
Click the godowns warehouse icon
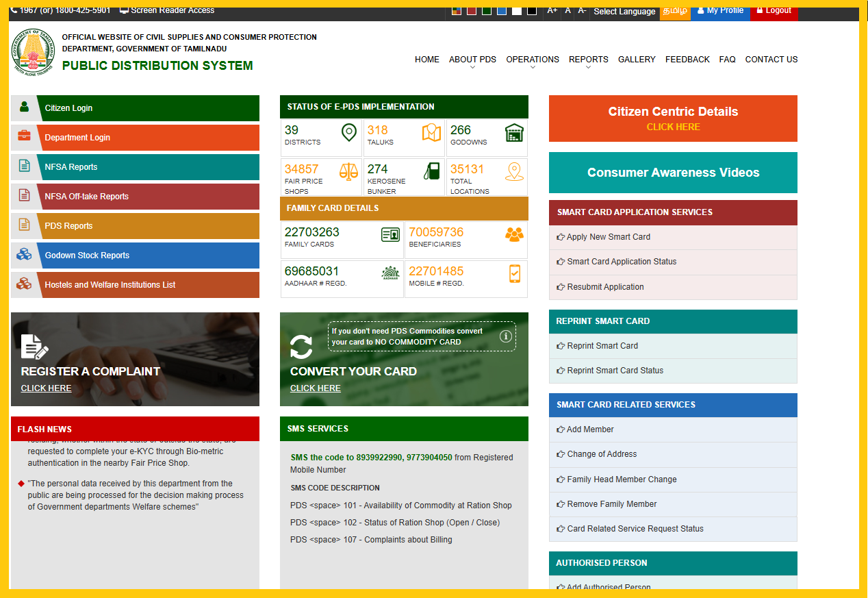click(515, 133)
